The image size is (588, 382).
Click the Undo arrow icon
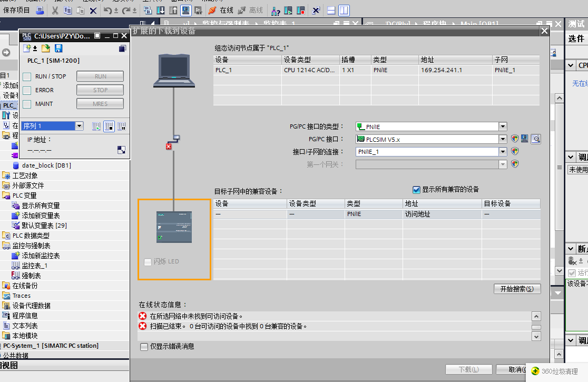pyautogui.click(x=107, y=11)
